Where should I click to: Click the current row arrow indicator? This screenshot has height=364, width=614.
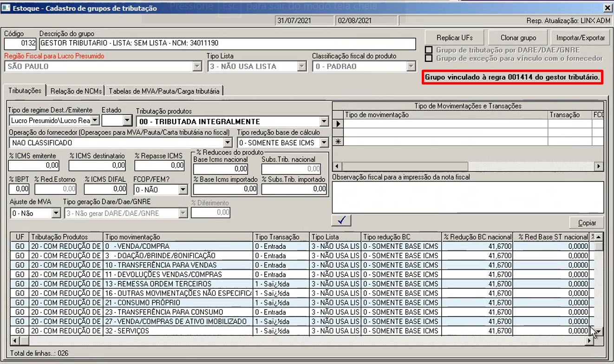tap(338, 124)
